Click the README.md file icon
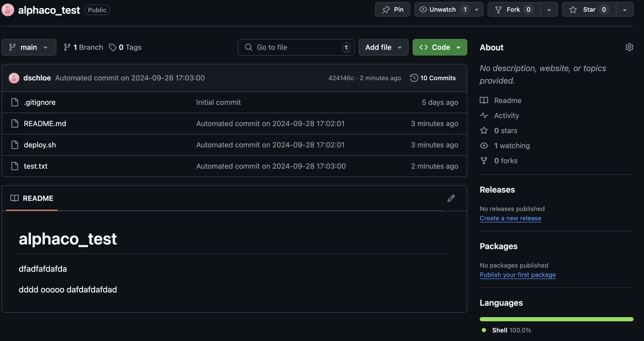The width and height of the screenshot is (644, 341). 15,124
